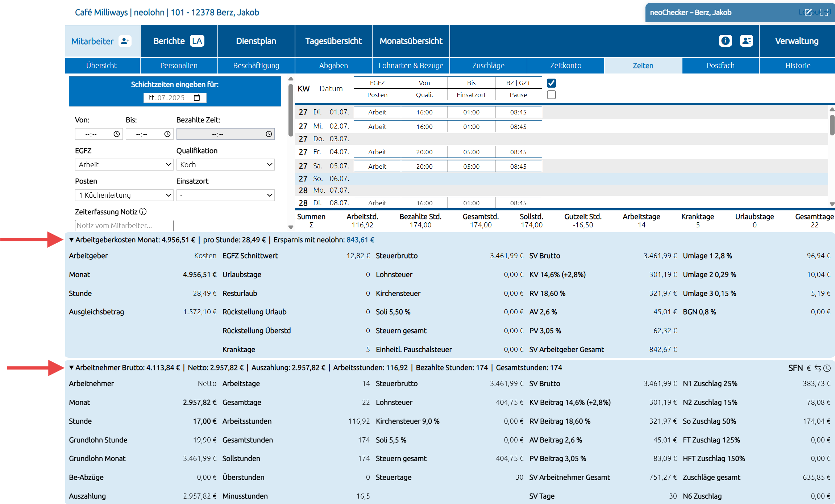Click the swap arrows icon next to SFN

click(x=818, y=368)
